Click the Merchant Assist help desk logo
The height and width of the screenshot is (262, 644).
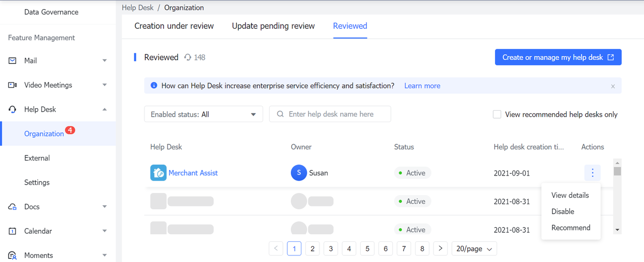(x=158, y=173)
